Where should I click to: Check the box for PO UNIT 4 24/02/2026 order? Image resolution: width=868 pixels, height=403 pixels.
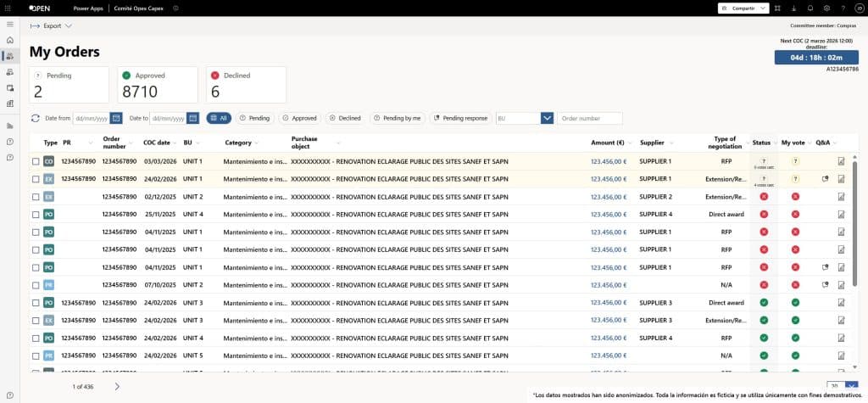[36, 339]
